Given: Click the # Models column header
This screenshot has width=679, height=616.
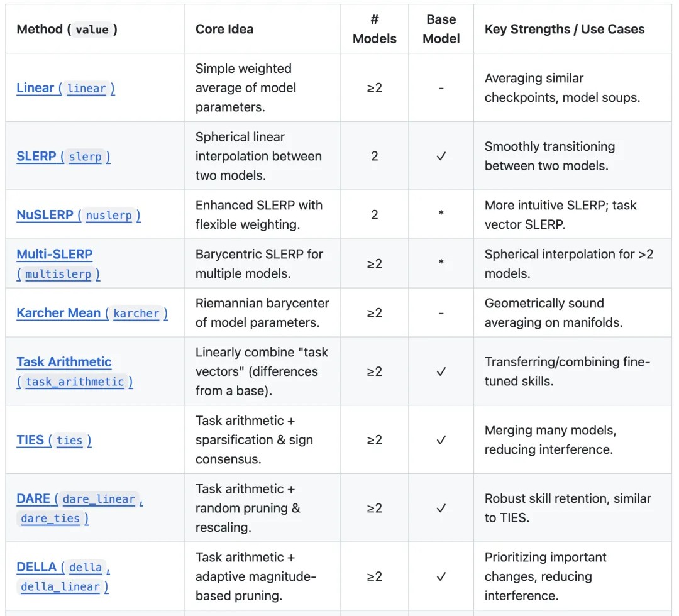Looking at the screenshot, I should click(x=374, y=29).
